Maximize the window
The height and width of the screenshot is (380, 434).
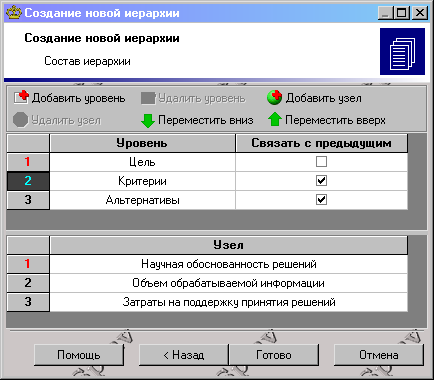click(402, 13)
